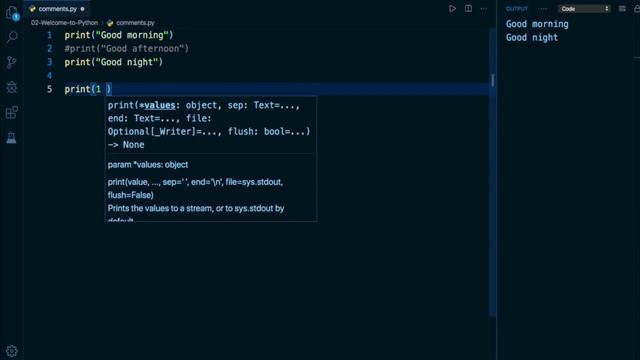
Task: Click line number 4 in gutter
Action: tap(49, 76)
